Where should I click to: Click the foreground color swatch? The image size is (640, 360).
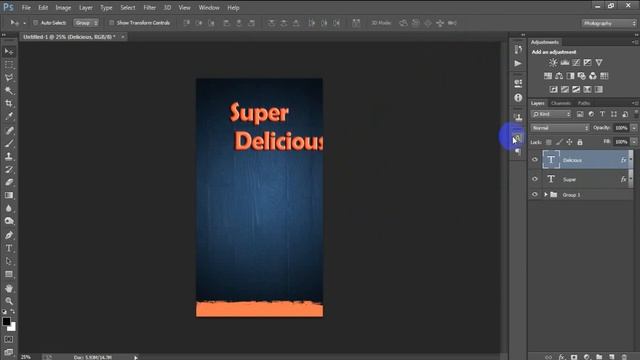coord(6,321)
